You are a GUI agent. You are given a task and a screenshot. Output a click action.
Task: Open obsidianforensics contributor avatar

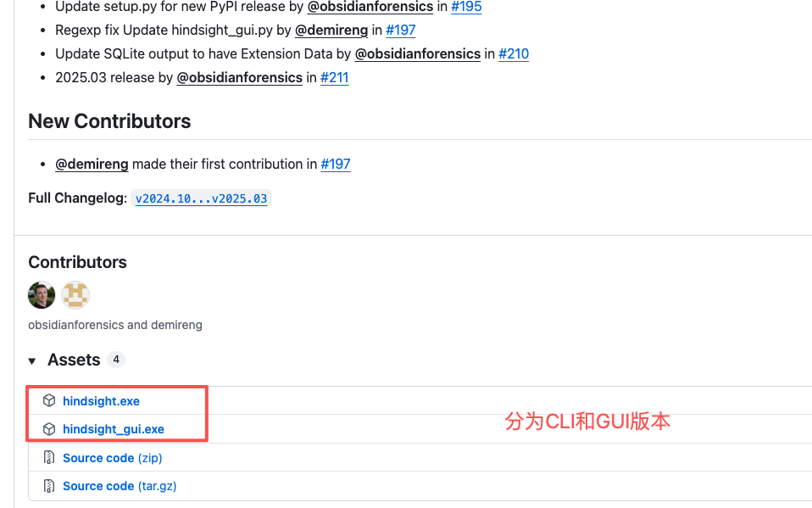pos(42,295)
